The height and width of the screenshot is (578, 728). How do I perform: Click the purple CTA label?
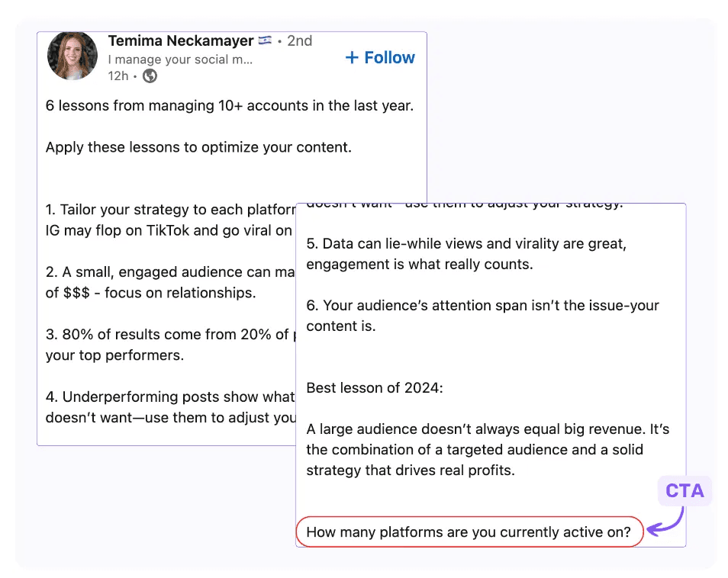[x=685, y=491]
